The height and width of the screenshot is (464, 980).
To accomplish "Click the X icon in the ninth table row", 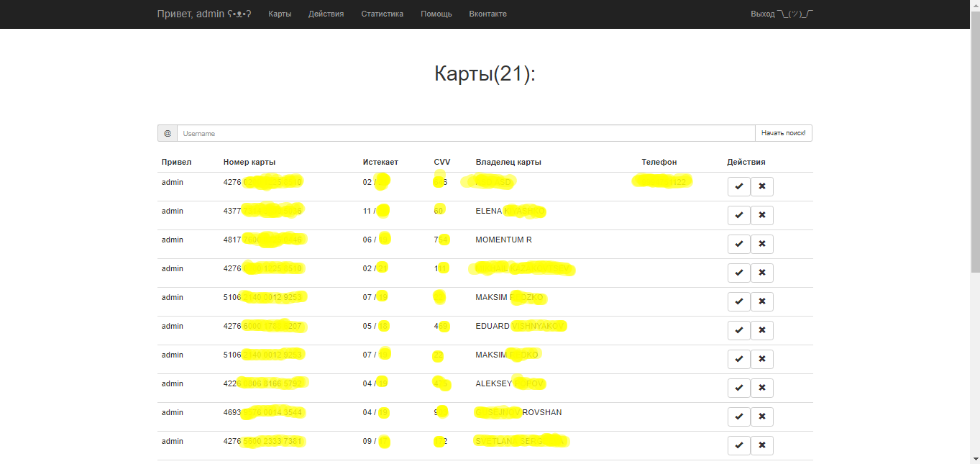I will click(x=762, y=417).
